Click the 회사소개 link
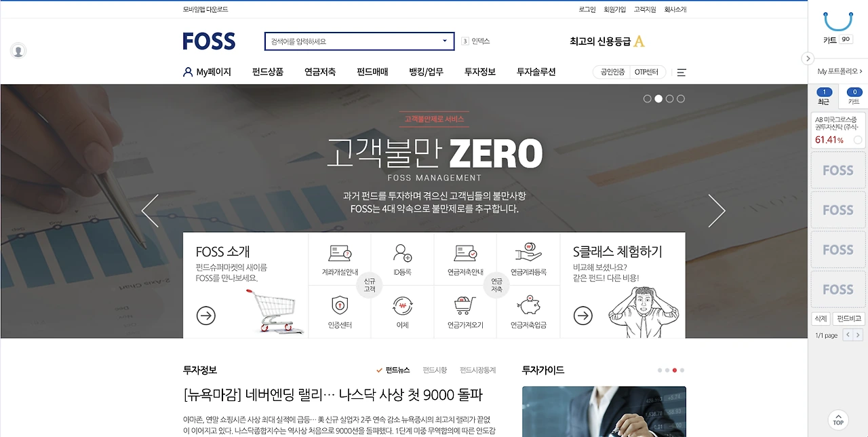Image resolution: width=868 pixels, height=437 pixels. (x=675, y=9)
